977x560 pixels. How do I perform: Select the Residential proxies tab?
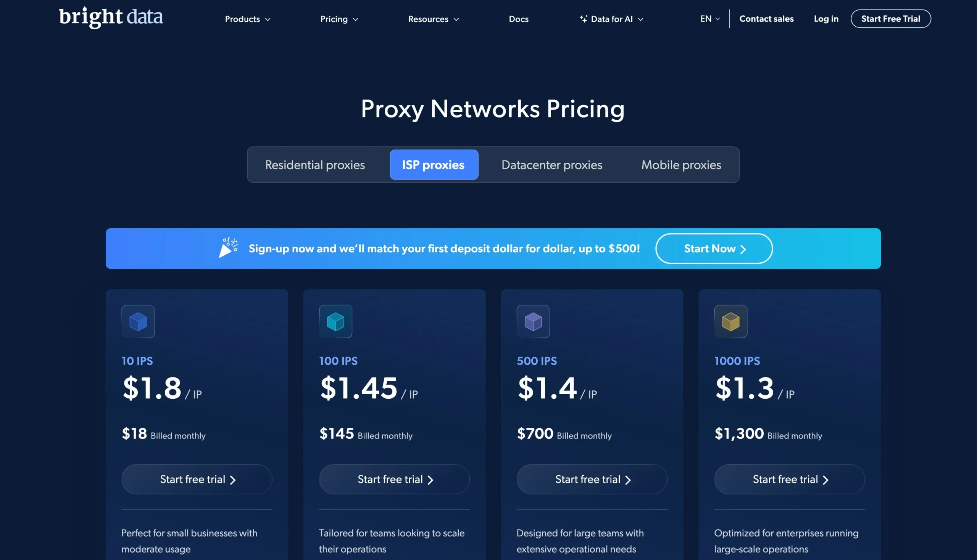(315, 164)
